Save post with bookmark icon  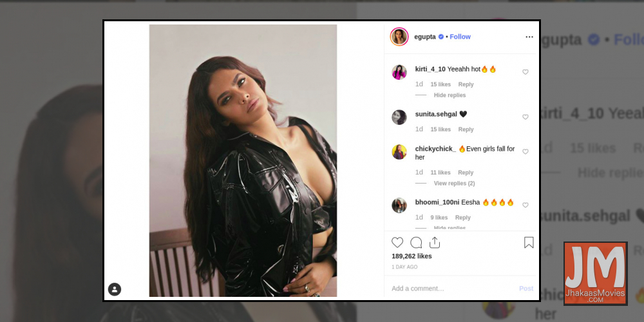pos(529,243)
